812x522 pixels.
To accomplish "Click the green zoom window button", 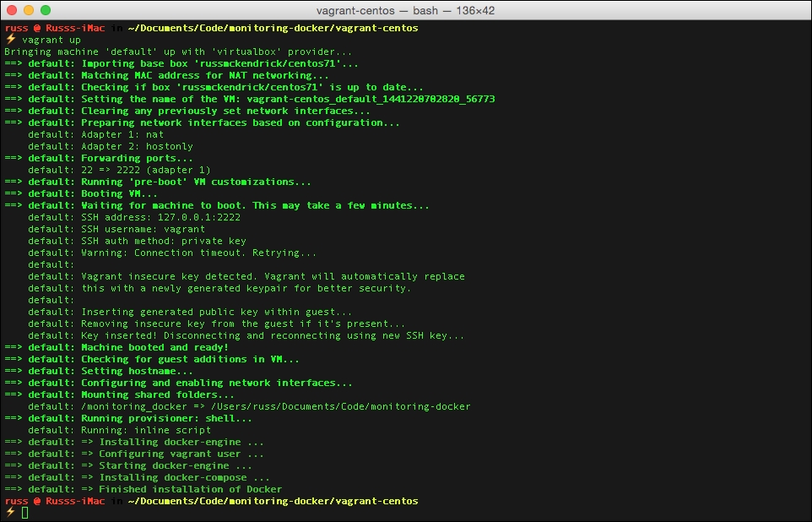I will pos(46,10).
